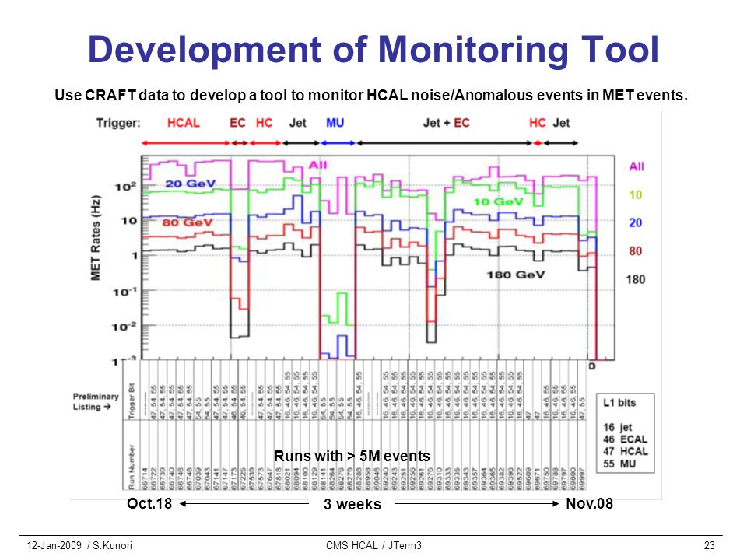This screenshot has width=747, height=560.
Task: Click run number "69609" in the table
Action: tap(529, 478)
